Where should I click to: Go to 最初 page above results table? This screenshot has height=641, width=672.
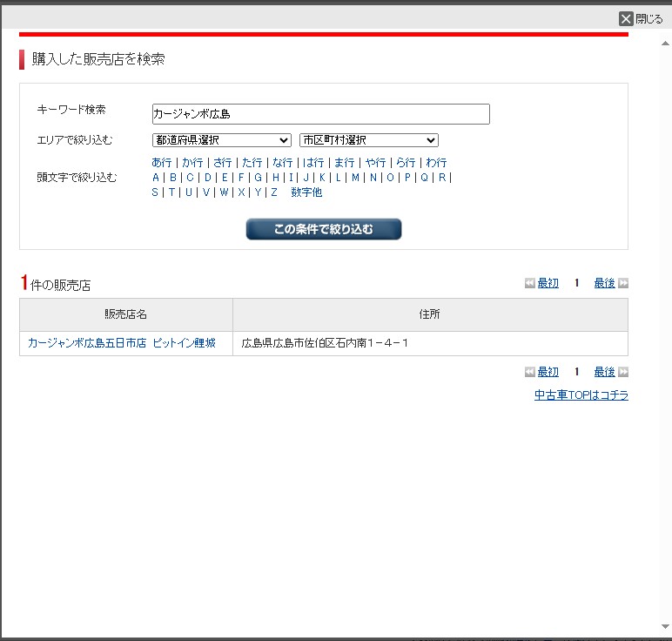click(548, 283)
